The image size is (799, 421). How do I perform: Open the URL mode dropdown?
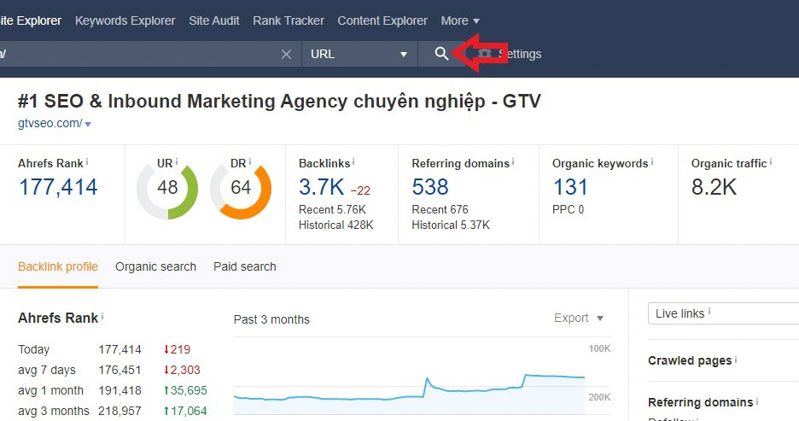359,54
